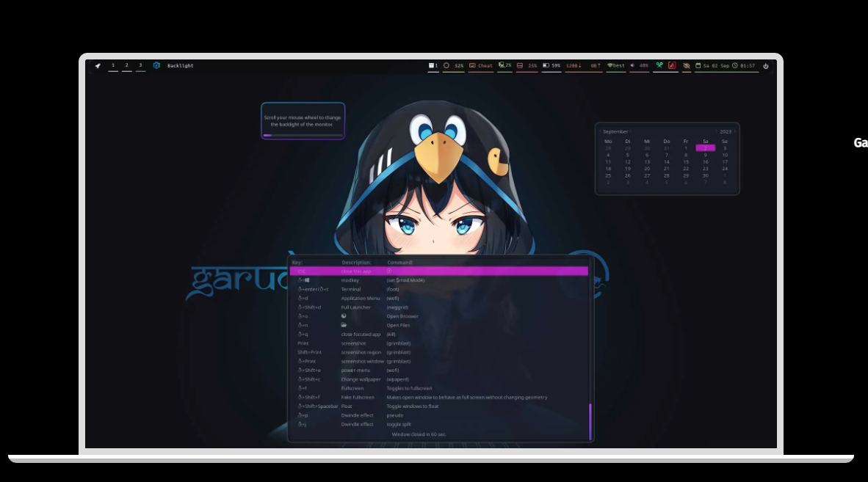868x482 pixels.
Task: Select September 15 in the calendar
Action: pyautogui.click(x=686, y=162)
